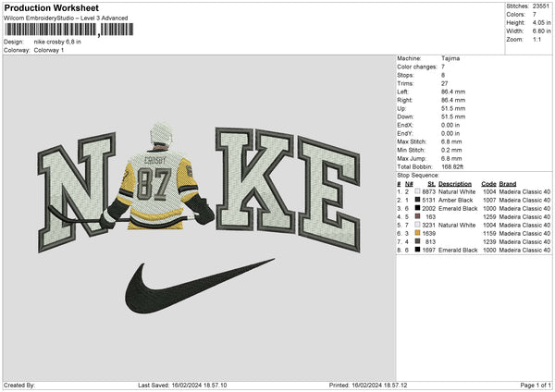Select the 'Brand' column header
The width and height of the screenshot is (555, 392).
(x=508, y=184)
